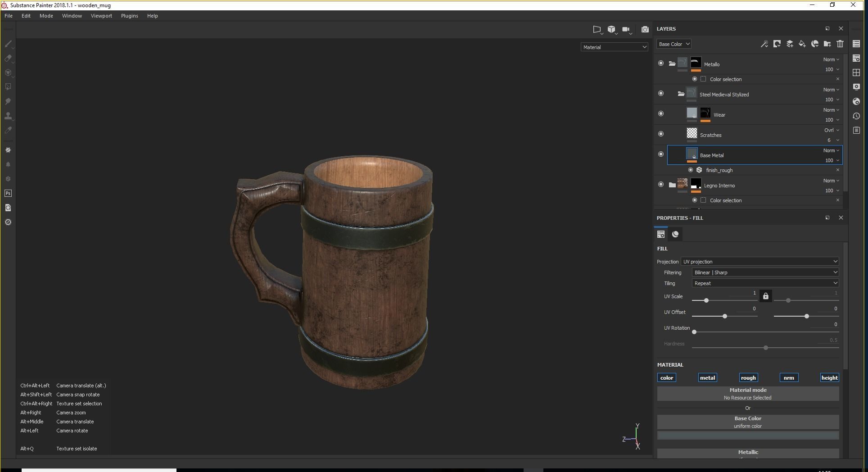Collapse the Metallo folder
Screen dimensions: 868x472
coord(672,64)
